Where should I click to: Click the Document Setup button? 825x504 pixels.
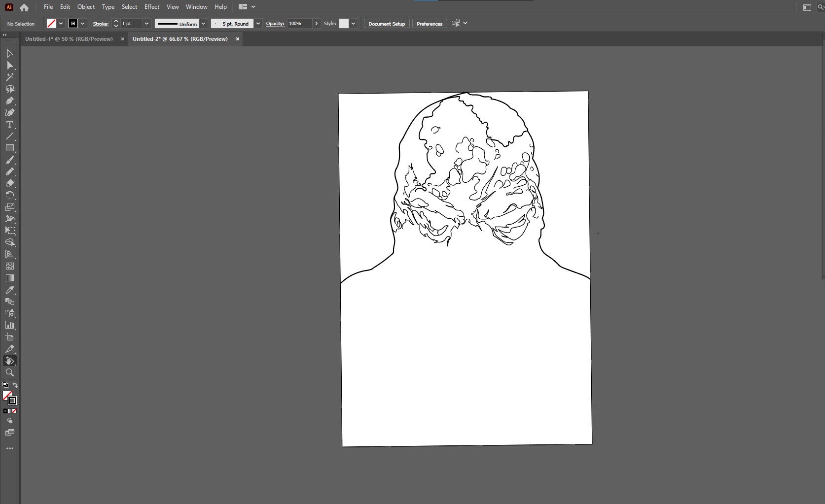coord(387,24)
